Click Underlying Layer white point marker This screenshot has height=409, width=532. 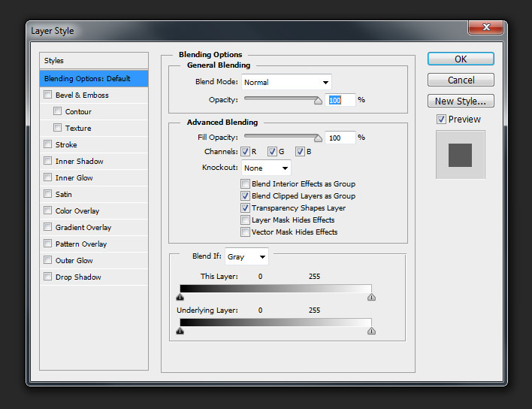coord(371,331)
